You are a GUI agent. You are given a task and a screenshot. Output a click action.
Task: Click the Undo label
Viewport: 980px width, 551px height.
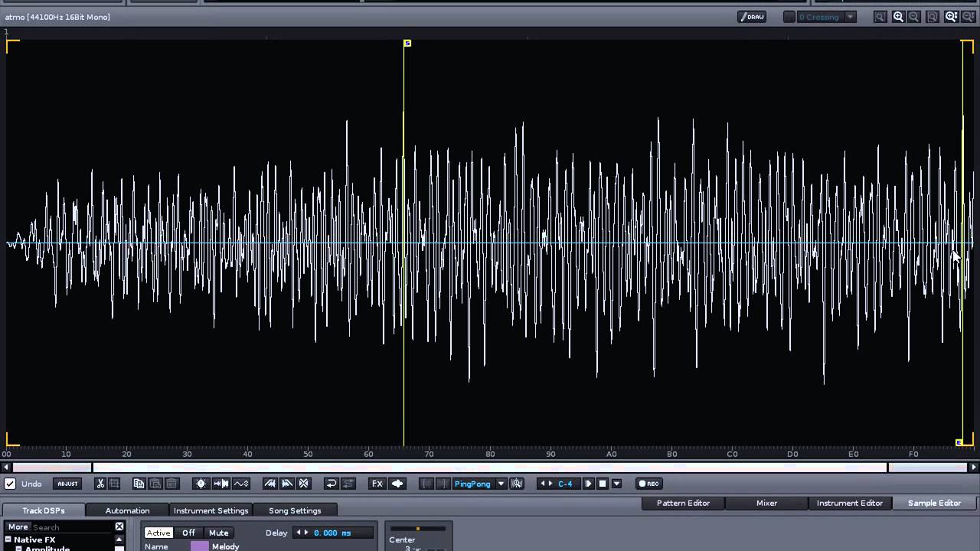(31, 484)
